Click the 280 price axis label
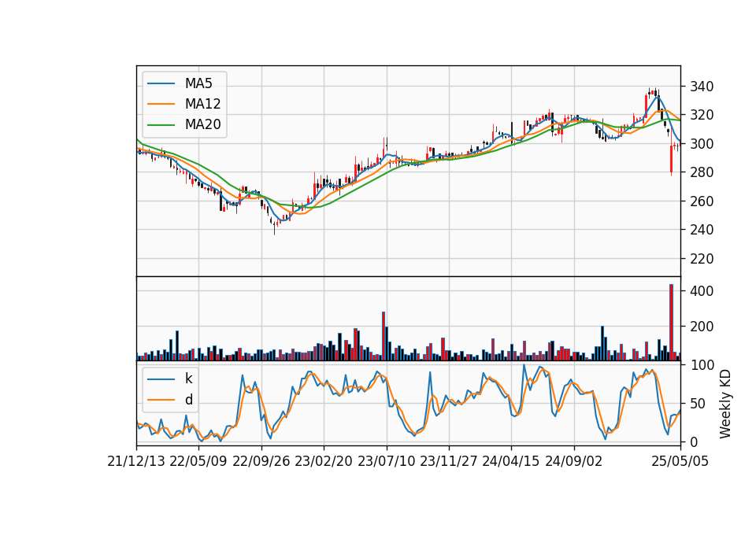This screenshot has width=756, height=543. (702, 172)
